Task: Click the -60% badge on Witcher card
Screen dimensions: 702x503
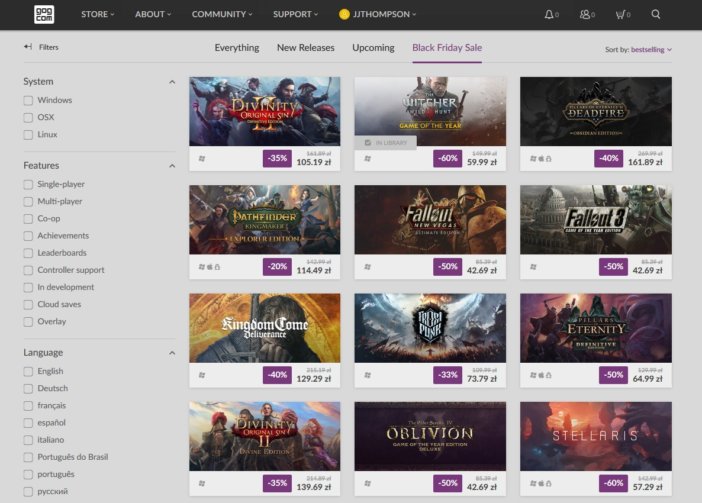Action: pos(447,158)
